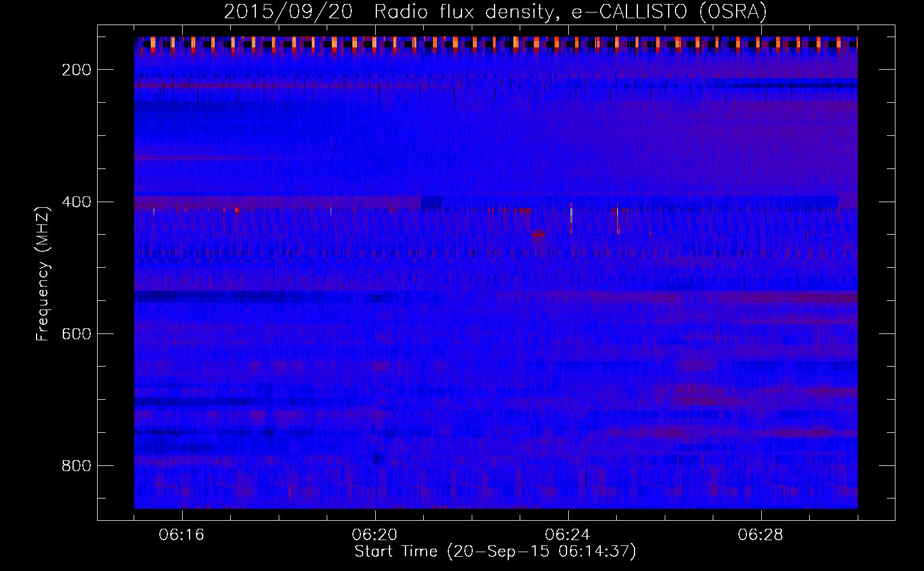Click the plot title '2015/09/20 Radio flux density, e-CALLISTO (OSRA)'
This screenshot has width=924, height=571.
[x=495, y=11]
